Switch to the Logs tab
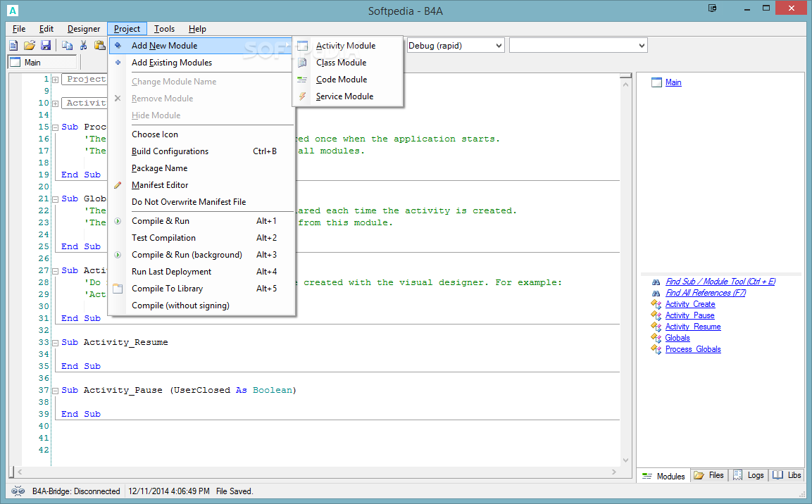 pos(749,476)
